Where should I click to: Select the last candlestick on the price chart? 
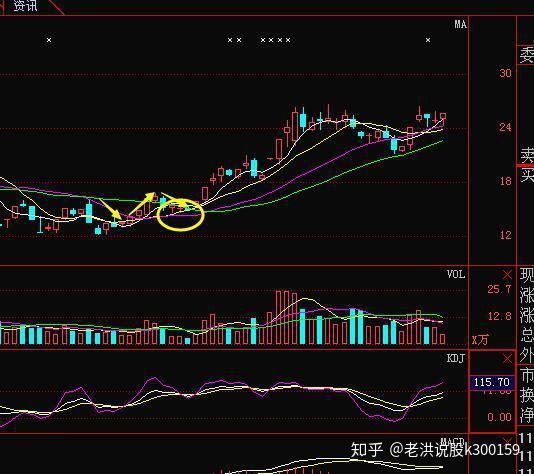pos(443,117)
